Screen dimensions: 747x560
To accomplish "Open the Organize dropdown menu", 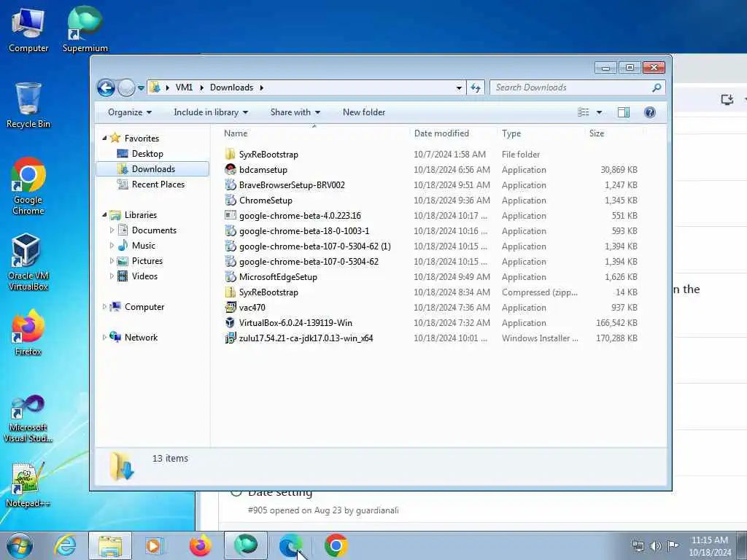I will click(x=130, y=112).
